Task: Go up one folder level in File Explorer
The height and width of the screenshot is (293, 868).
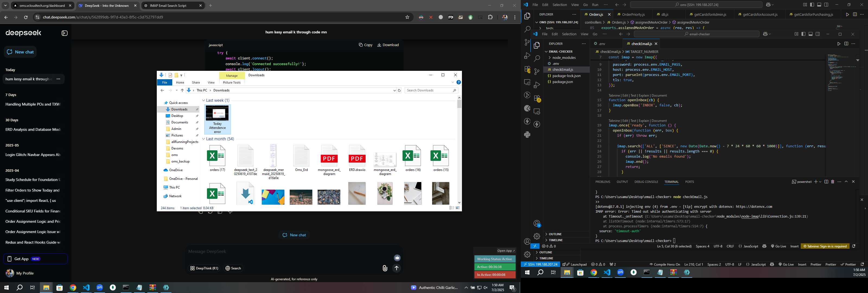Action: [x=182, y=90]
